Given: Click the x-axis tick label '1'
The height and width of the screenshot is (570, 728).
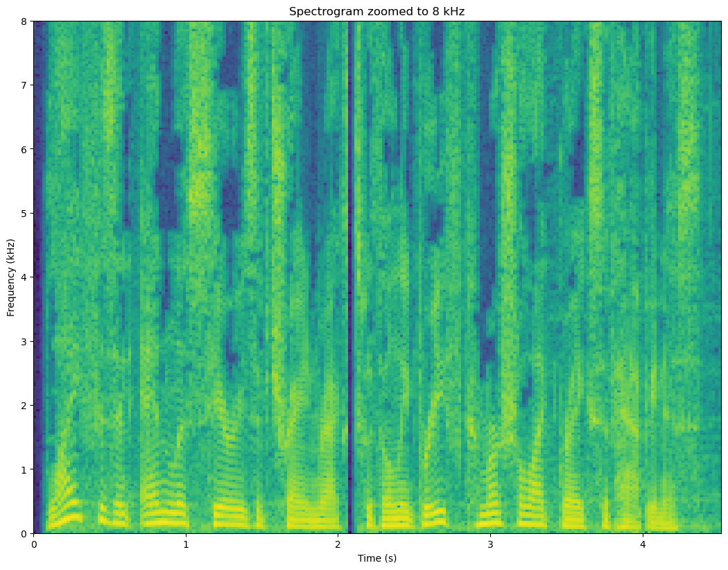Looking at the screenshot, I should (x=186, y=544).
